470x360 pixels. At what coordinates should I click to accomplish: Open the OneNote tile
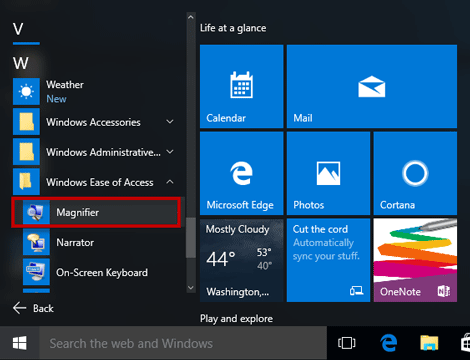(x=415, y=260)
